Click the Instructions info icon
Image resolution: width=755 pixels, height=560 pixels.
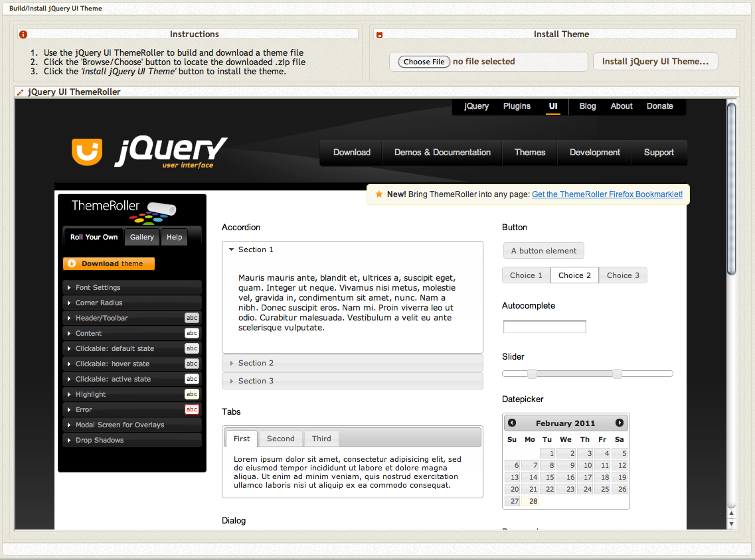click(23, 34)
